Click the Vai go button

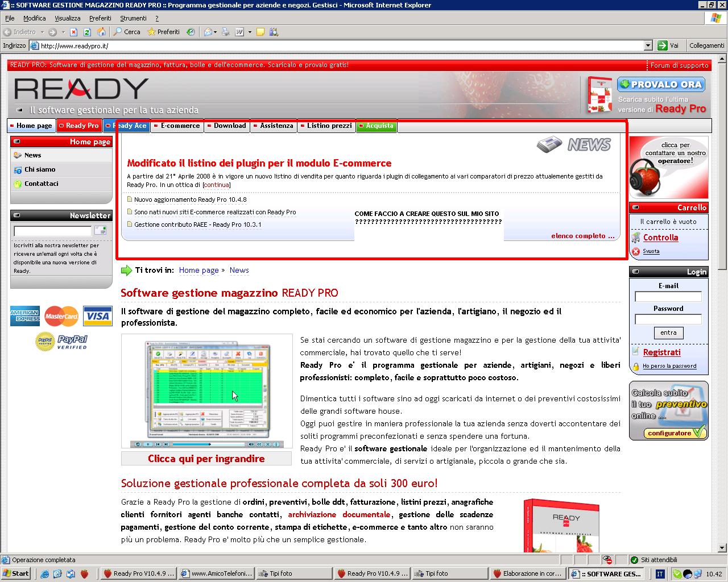pyautogui.click(x=669, y=45)
